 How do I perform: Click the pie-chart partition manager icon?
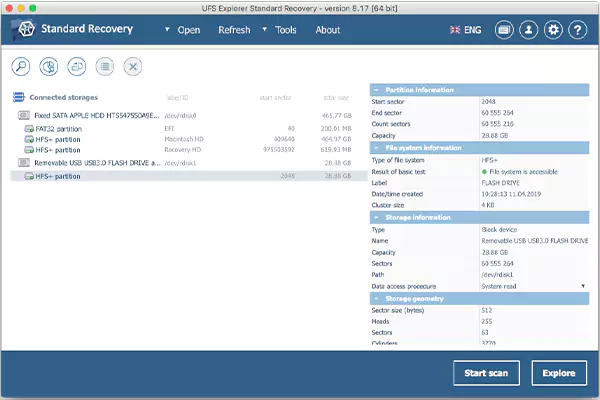(x=49, y=67)
